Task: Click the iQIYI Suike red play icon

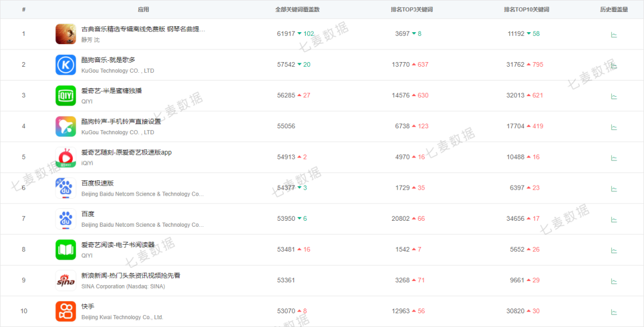Action: point(66,157)
